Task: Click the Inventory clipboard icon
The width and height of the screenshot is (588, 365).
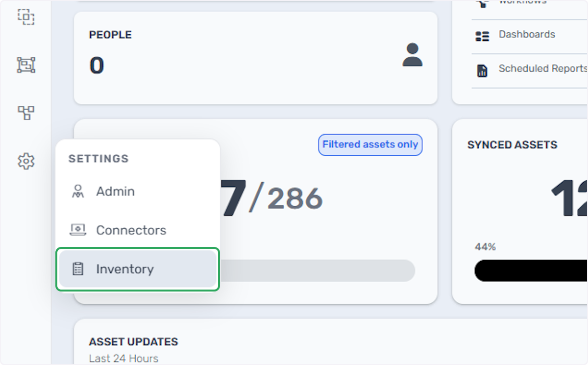Action: [77, 269]
